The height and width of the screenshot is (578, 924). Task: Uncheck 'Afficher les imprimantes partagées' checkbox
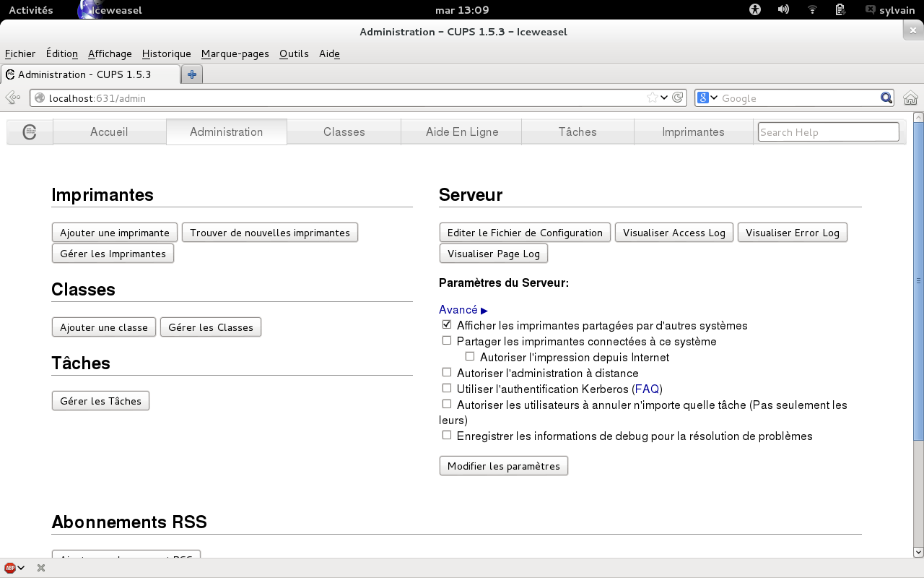tap(447, 325)
